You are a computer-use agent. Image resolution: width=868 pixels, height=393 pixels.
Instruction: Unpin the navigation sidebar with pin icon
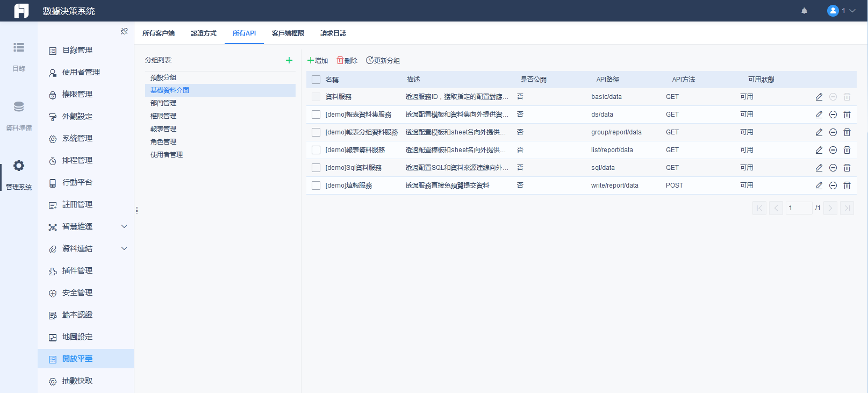[x=124, y=31]
